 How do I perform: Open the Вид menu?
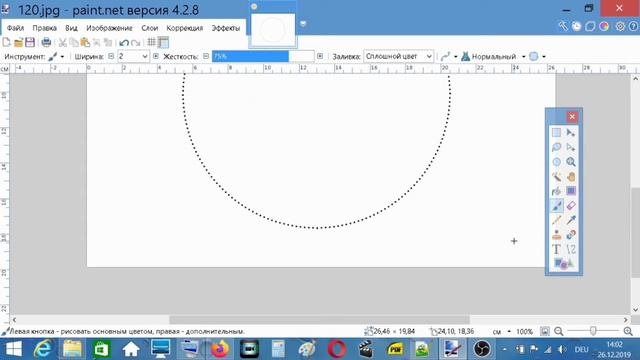[71, 28]
